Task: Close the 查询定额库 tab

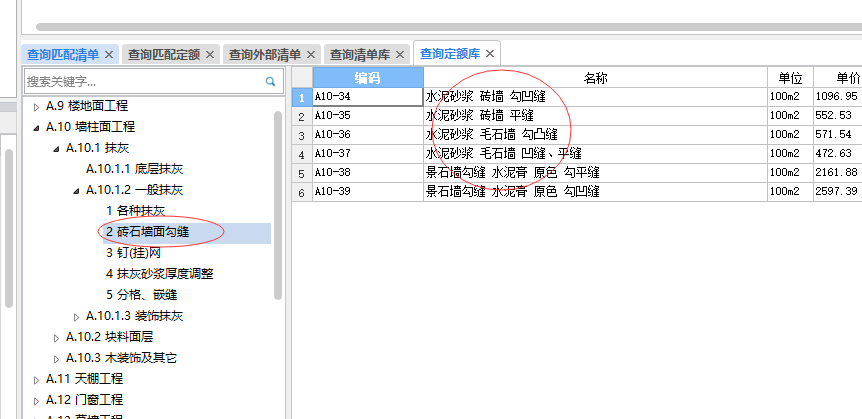Action: coord(490,54)
